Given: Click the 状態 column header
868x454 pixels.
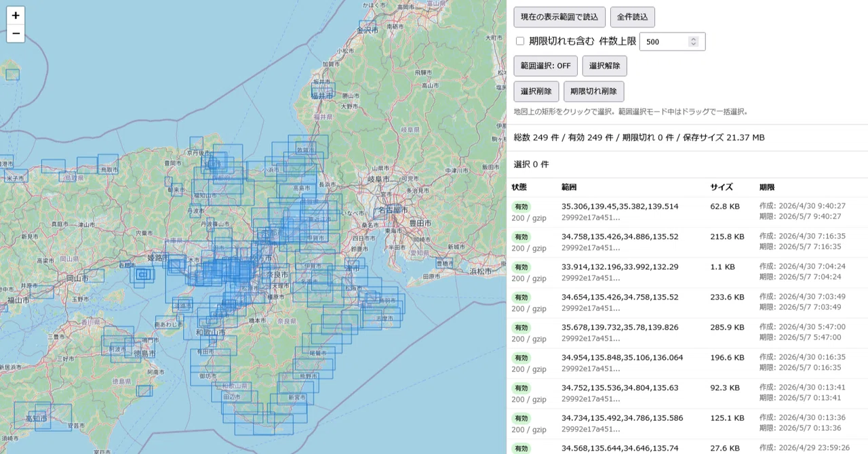Looking at the screenshot, I should 519,187.
